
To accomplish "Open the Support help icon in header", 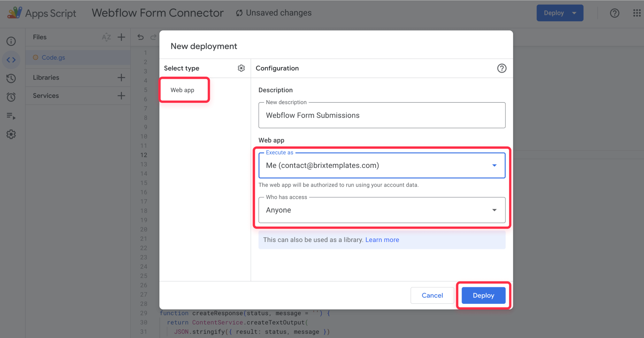I will click(615, 13).
